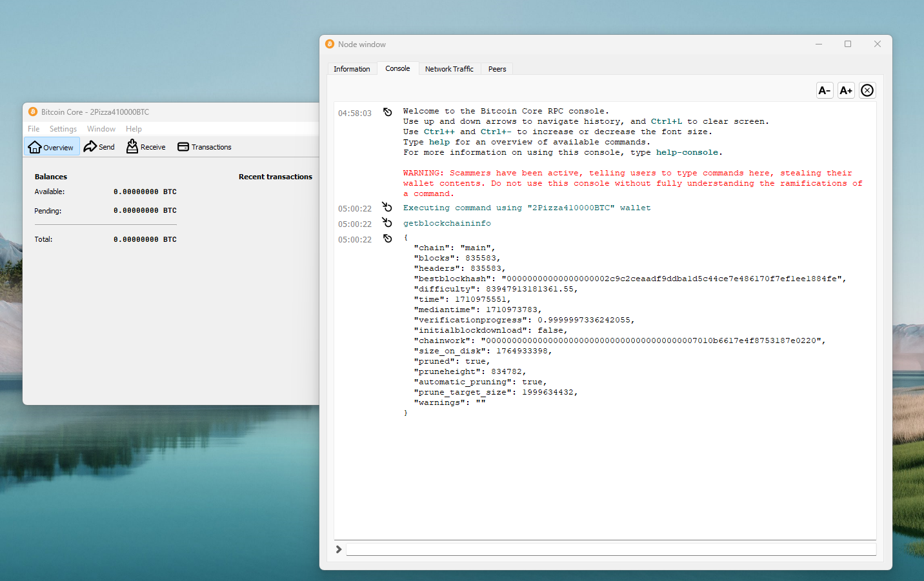Switch to the Peers tab
The width and height of the screenshot is (924, 581).
[x=497, y=69]
